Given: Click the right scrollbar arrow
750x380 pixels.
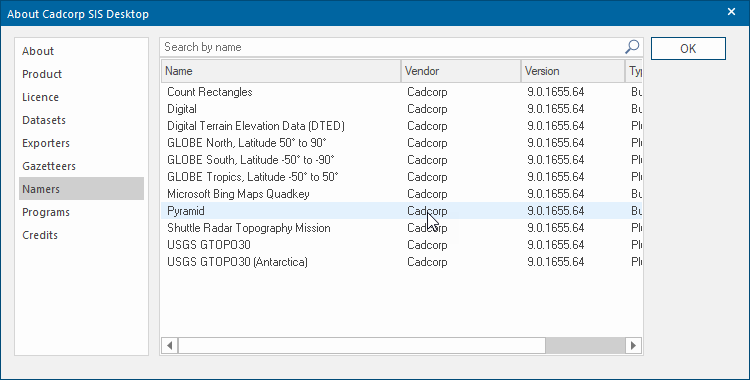Looking at the screenshot, I should [633, 345].
